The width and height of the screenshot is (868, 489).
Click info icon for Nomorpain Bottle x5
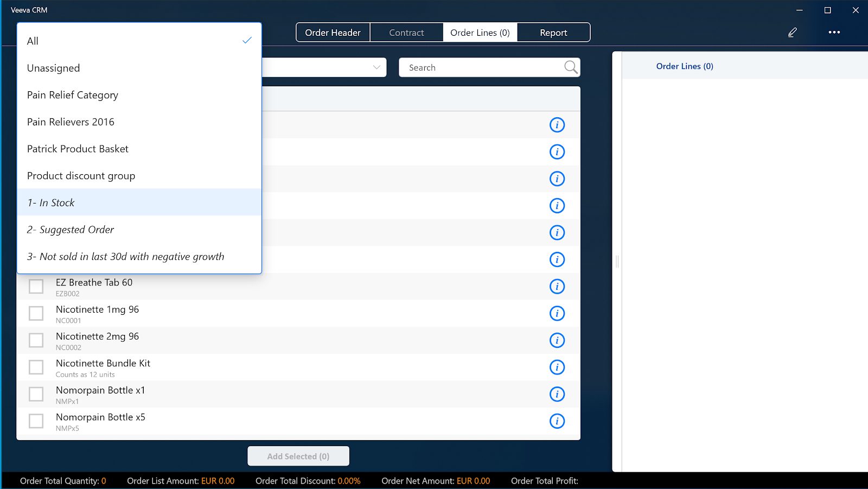pos(557,421)
